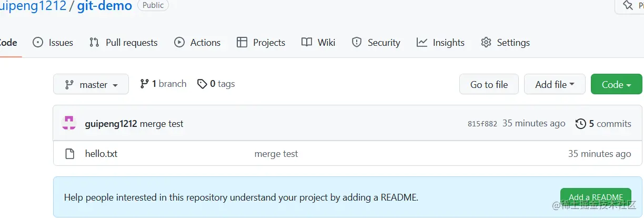Expand the master branch dropdown

pos(91,84)
